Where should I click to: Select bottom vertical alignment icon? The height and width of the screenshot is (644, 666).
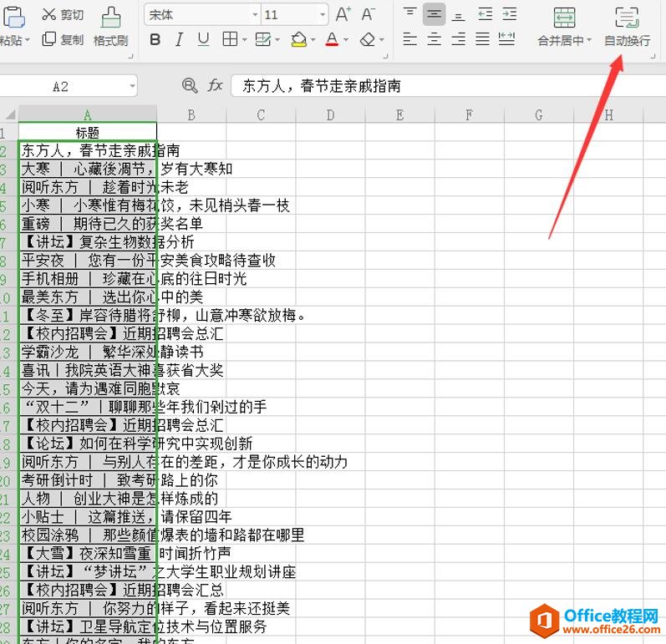click(x=458, y=15)
